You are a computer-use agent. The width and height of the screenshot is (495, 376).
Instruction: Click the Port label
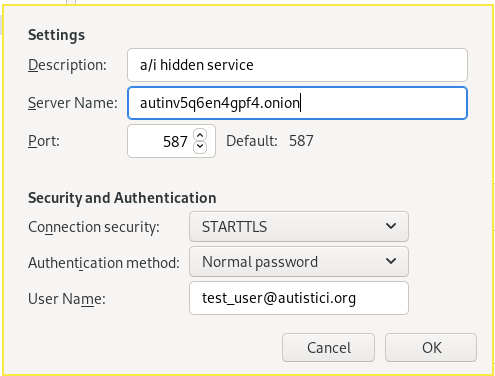(x=44, y=141)
